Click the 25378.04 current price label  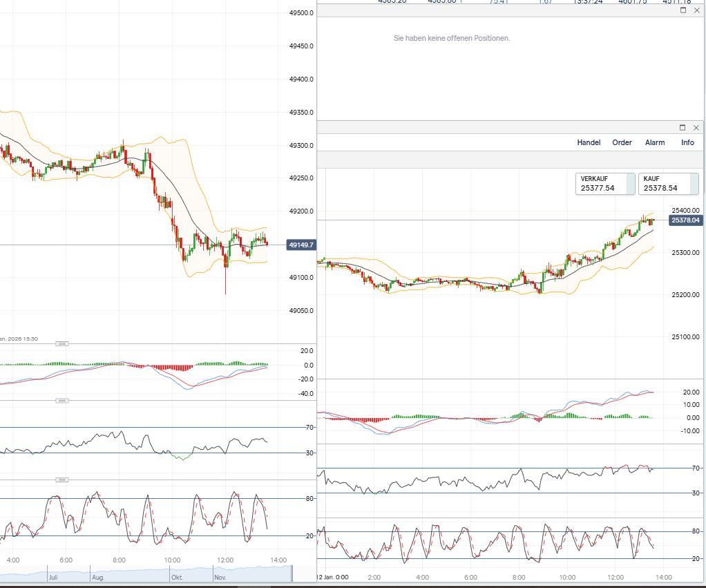[x=685, y=220]
